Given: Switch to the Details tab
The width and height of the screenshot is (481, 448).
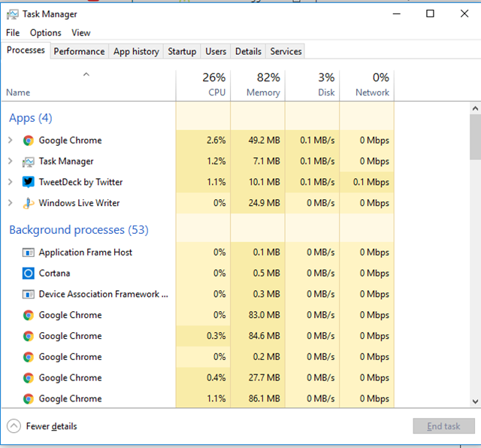Looking at the screenshot, I should coord(248,51).
